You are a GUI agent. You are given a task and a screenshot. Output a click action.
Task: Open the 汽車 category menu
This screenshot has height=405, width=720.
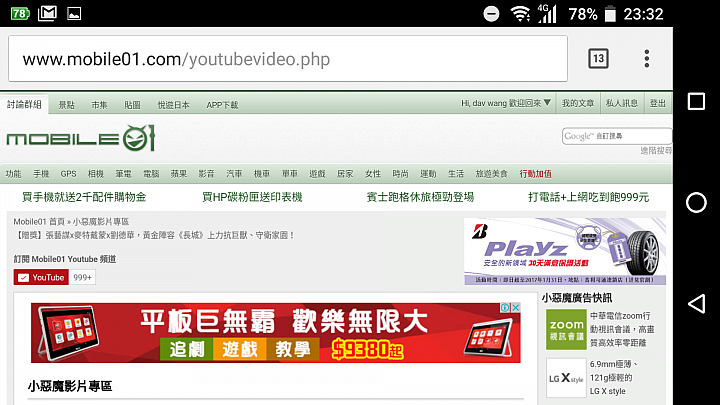(x=234, y=174)
